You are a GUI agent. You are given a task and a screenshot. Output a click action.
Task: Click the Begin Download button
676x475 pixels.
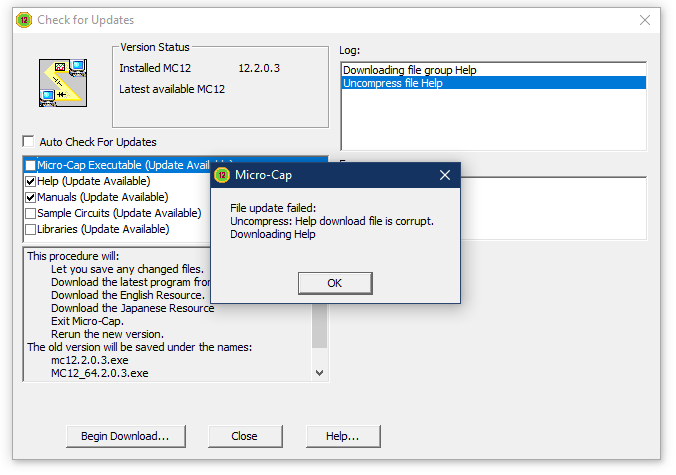[126, 436]
